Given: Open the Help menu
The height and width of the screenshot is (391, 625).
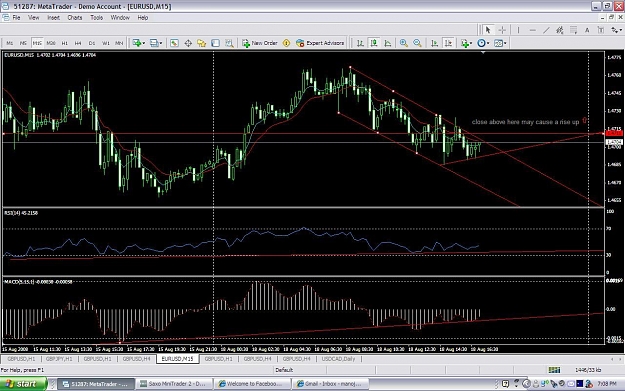Looking at the screenshot, I should click(143, 18).
